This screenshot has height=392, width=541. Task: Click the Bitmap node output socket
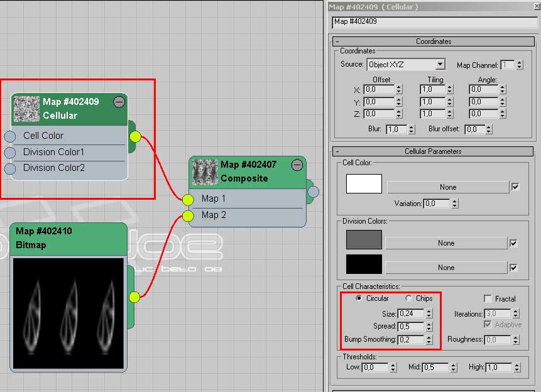(134, 297)
